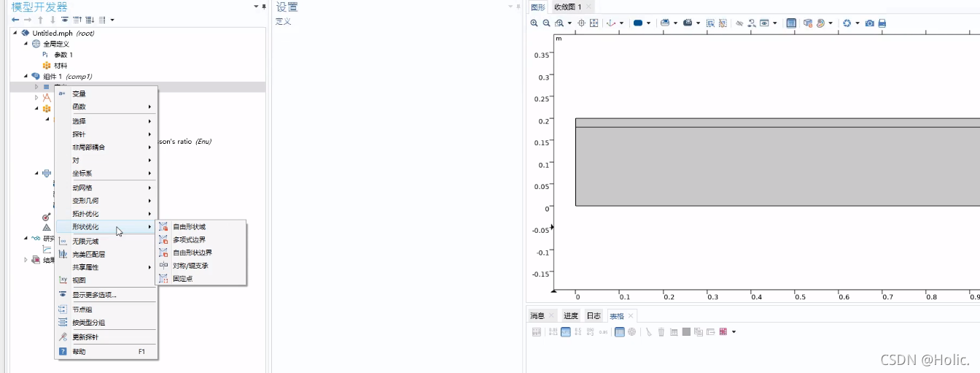The width and height of the screenshot is (980, 373).
Task: Open the axis orientation dropdown arrow
Action: pos(621,23)
